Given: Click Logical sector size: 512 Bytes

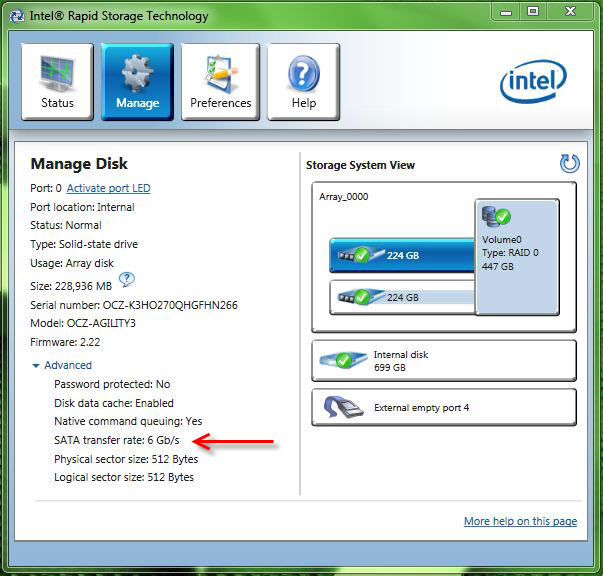Looking at the screenshot, I should pyautogui.click(x=124, y=478).
